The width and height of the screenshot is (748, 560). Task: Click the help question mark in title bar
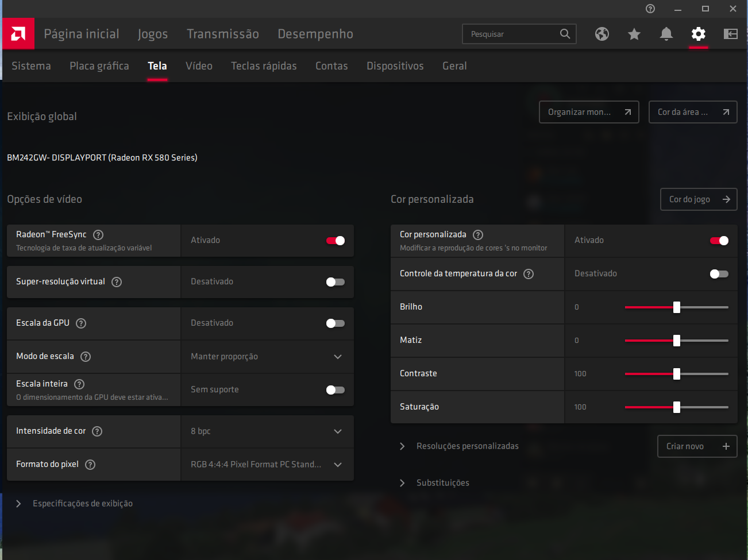(x=650, y=9)
